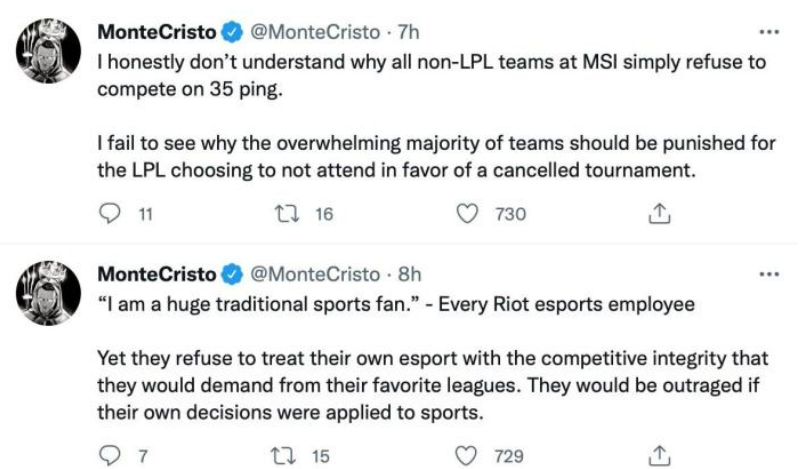
Task: Retweet the traditional sports fan tweet
Action: coord(285,455)
